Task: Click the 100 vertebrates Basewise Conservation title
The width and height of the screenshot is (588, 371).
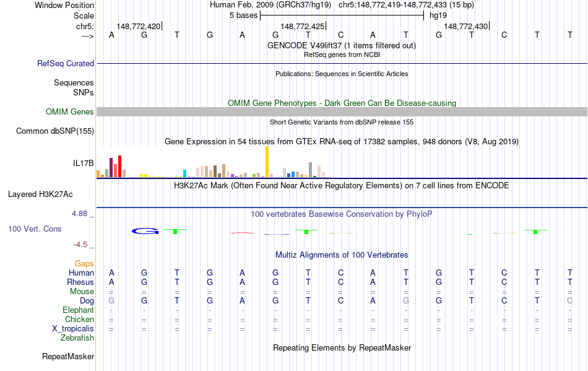Action: click(x=342, y=214)
